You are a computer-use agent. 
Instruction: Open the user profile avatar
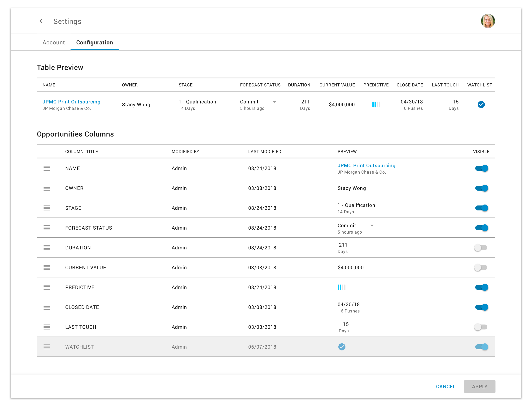pos(487,21)
